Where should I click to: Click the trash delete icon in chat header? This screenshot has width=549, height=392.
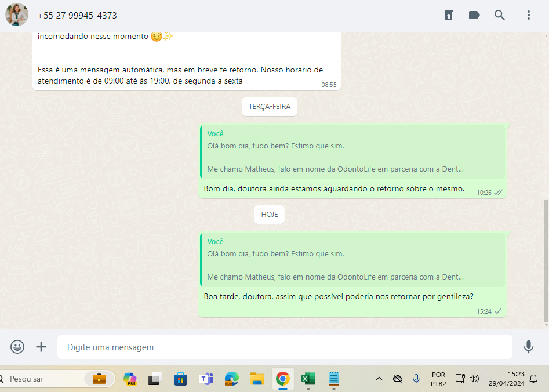pos(449,15)
